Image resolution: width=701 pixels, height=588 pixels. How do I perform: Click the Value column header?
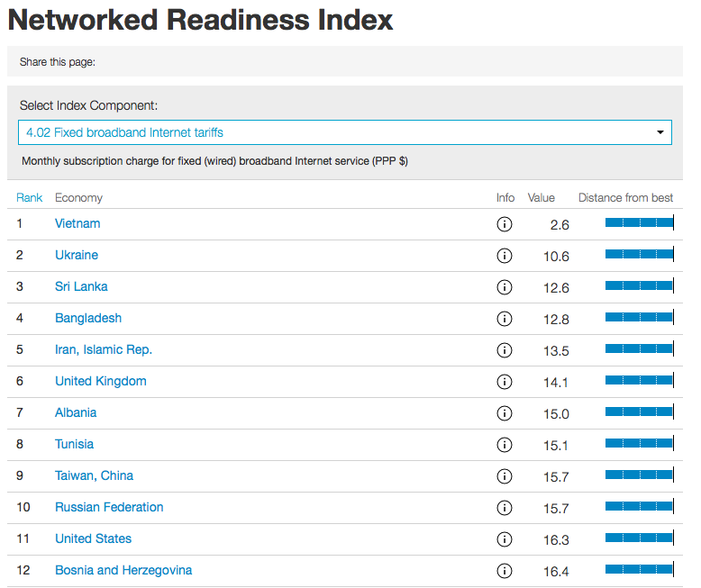click(541, 197)
